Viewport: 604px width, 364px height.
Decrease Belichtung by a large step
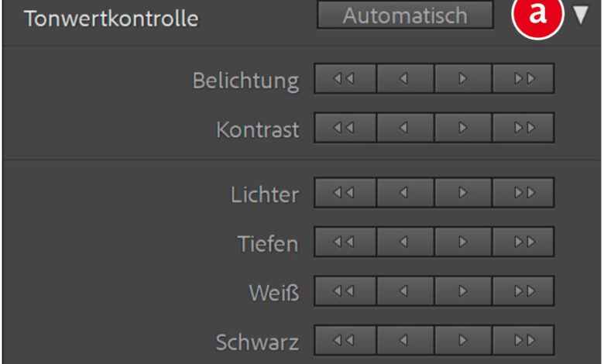pyautogui.click(x=345, y=79)
